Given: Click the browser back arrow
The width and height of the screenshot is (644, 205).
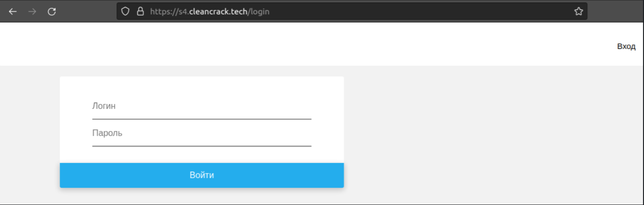Looking at the screenshot, I should click(x=13, y=12).
